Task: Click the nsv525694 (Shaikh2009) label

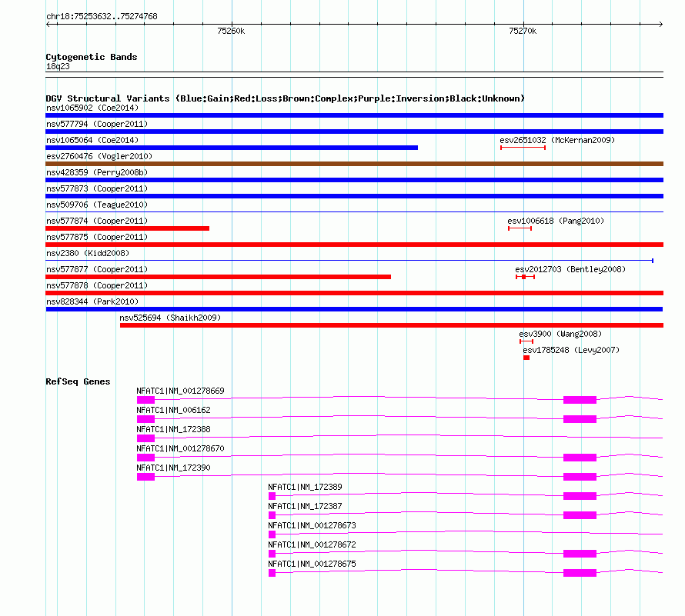Action: click(x=170, y=318)
